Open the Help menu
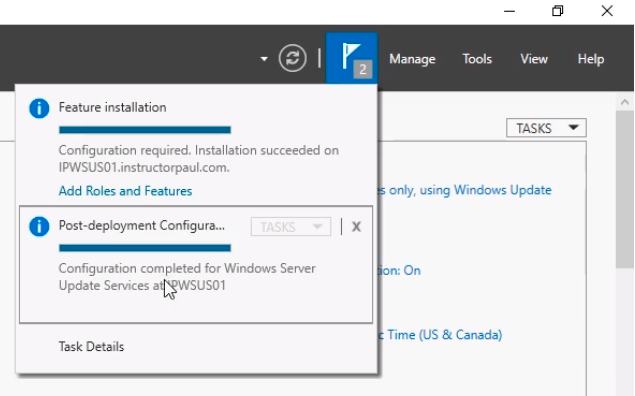The image size is (635, 396). click(591, 59)
